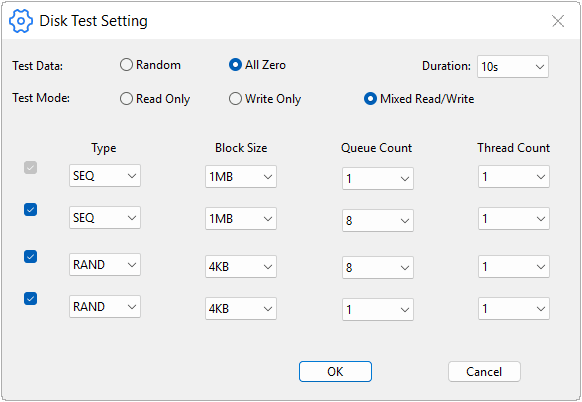Open Queue Count dropdown in fourth row
Screen dimensions: 582x402
(378, 310)
